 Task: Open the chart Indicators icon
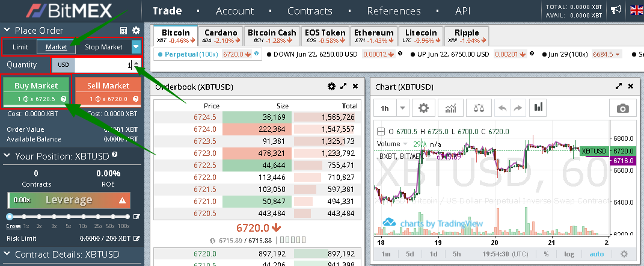pyautogui.click(x=450, y=108)
